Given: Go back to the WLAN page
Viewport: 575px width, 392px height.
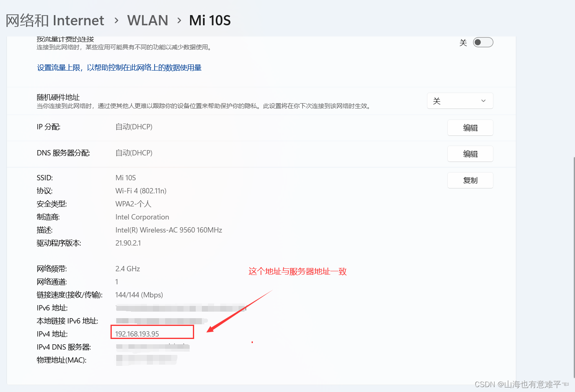Looking at the screenshot, I should point(148,20).
